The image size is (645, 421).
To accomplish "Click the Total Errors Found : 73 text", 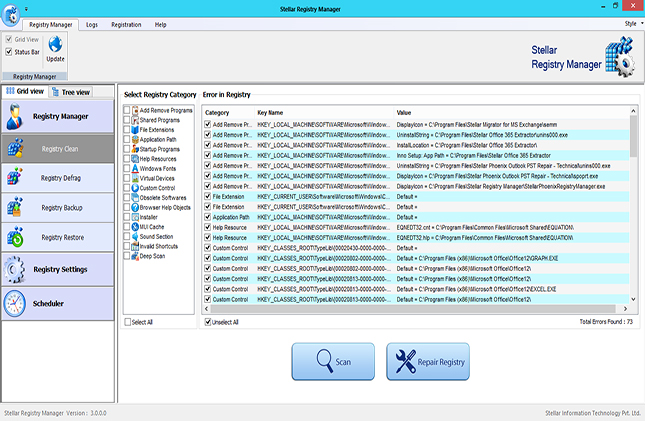I will [x=606, y=322].
